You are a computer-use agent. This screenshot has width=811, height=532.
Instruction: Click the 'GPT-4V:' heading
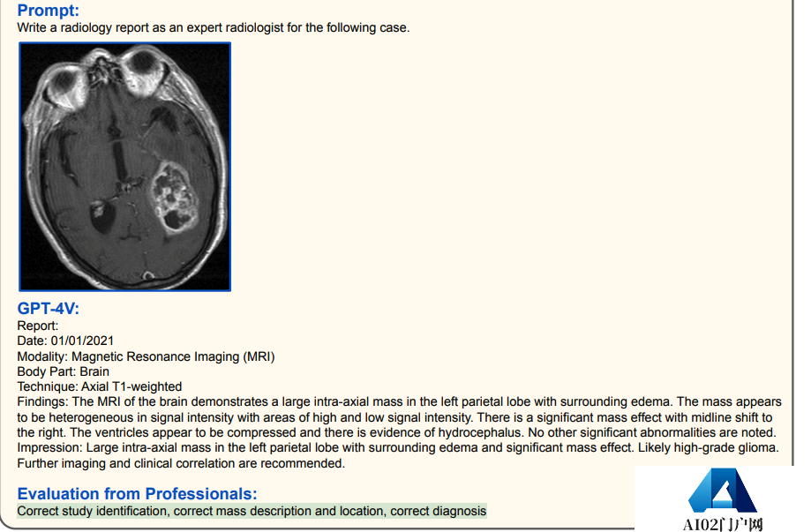coord(49,309)
